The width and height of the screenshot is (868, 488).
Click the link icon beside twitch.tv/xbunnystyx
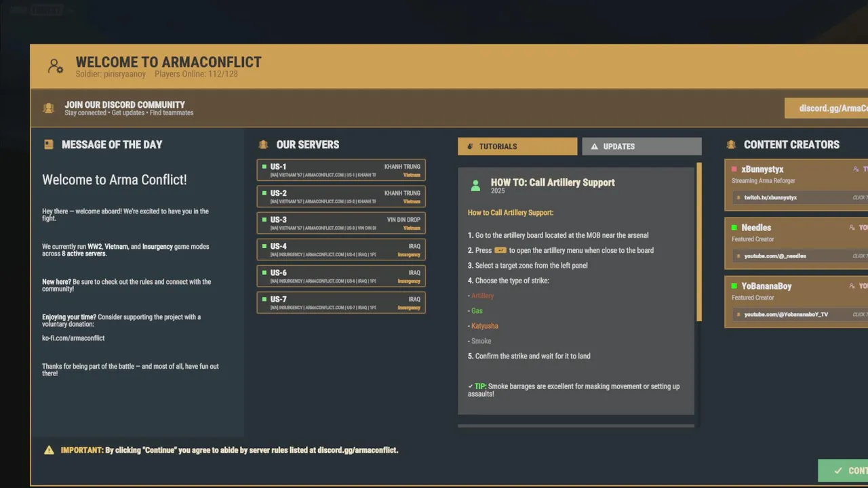tap(738, 198)
